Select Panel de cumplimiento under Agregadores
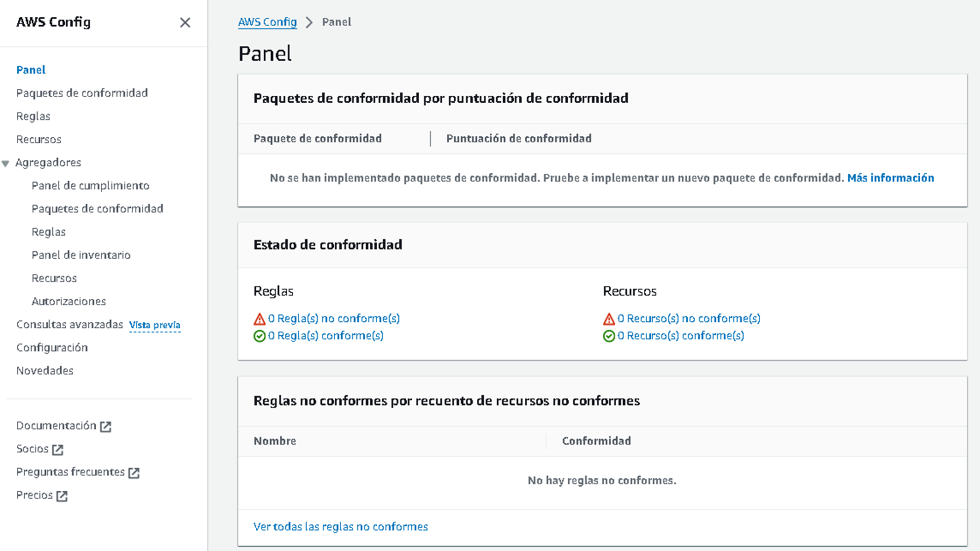Viewport: 980px width, 551px height. pos(90,185)
